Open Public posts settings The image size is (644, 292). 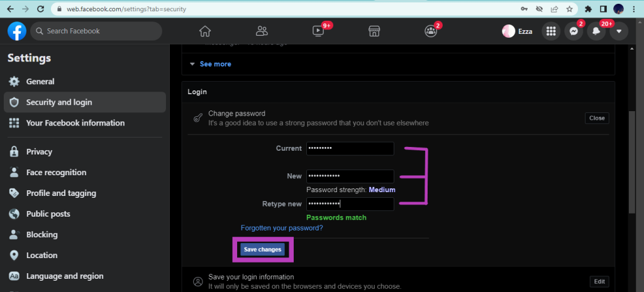[85, 214]
